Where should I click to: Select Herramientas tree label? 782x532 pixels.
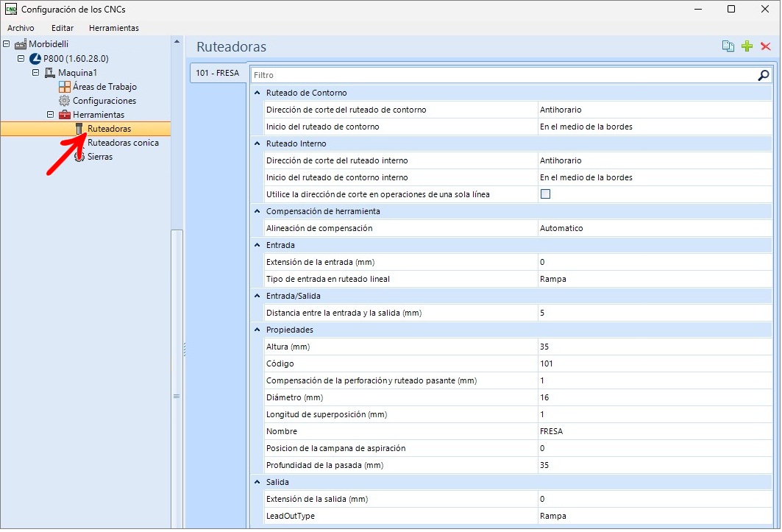(x=99, y=115)
